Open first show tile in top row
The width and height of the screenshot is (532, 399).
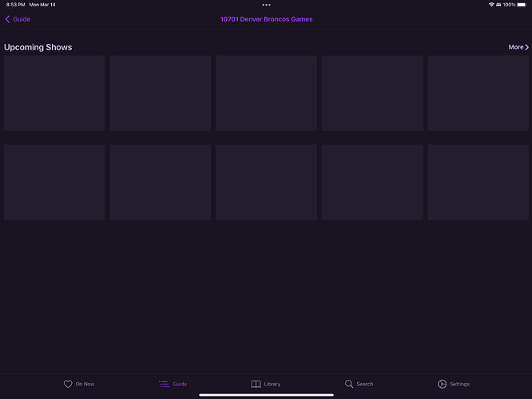click(54, 93)
